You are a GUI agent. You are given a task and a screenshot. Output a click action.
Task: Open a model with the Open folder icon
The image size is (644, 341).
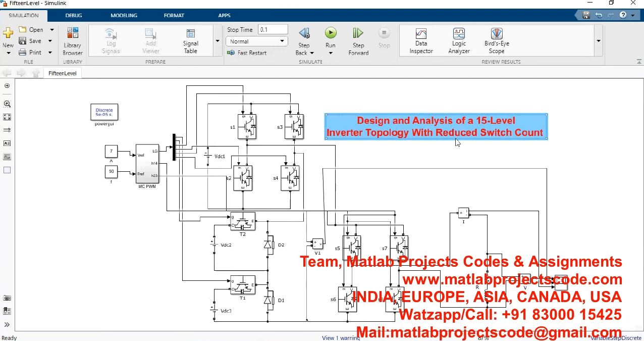[x=23, y=30]
